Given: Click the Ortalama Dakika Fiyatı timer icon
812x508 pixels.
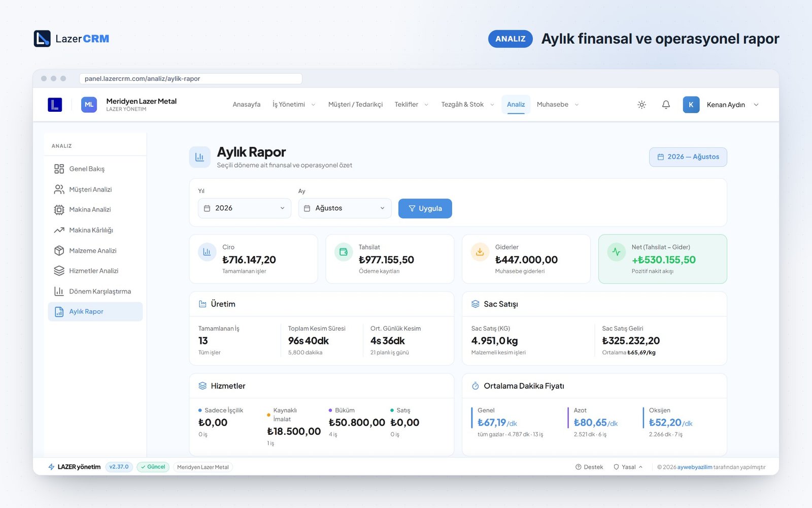Looking at the screenshot, I should click(x=476, y=386).
